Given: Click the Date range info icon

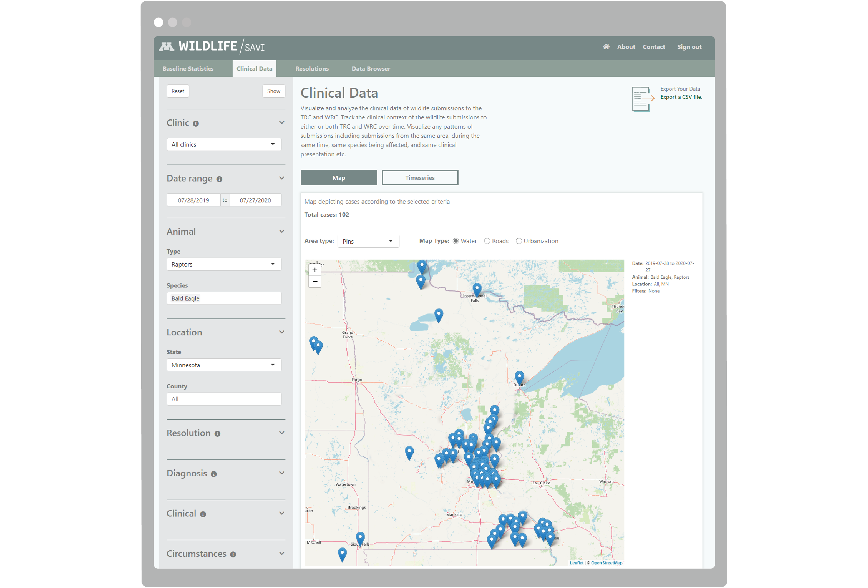Looking at the screenshot, I should coord(219,179).
